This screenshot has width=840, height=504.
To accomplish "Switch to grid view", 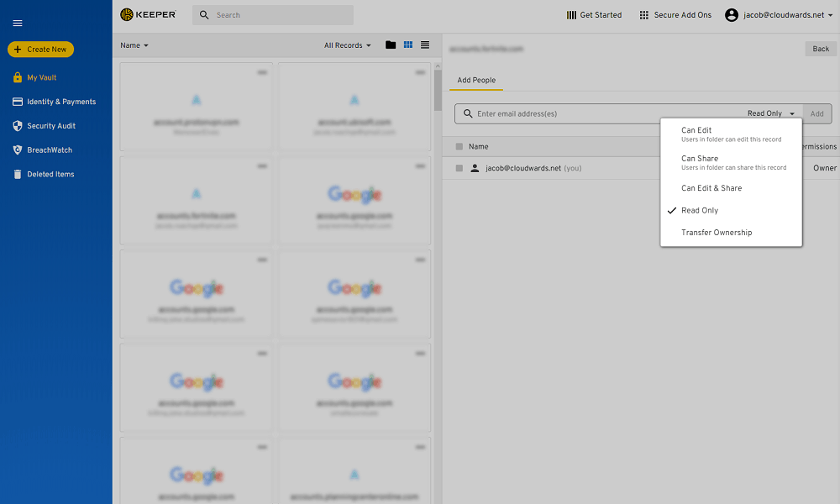I will 408,45.
